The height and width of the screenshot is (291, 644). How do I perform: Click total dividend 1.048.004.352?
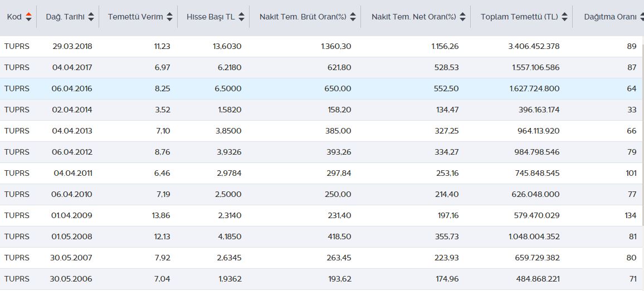pyautogui.click(x=534, y=237)
